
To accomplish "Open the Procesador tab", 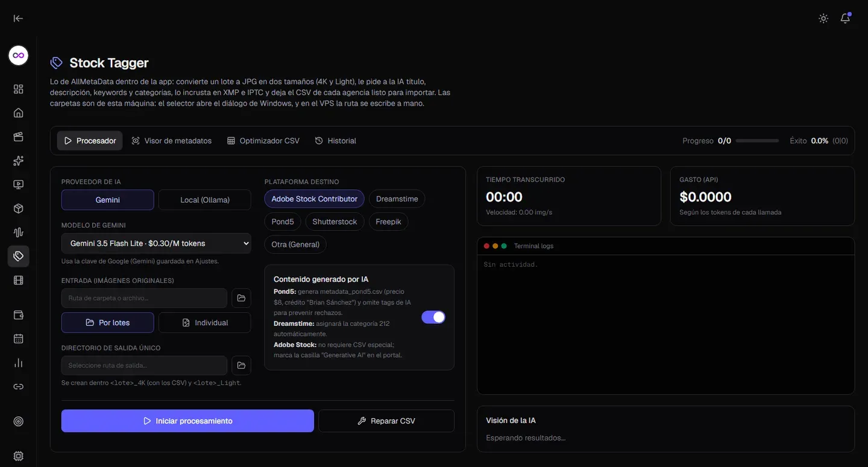I will coord(90,141).
